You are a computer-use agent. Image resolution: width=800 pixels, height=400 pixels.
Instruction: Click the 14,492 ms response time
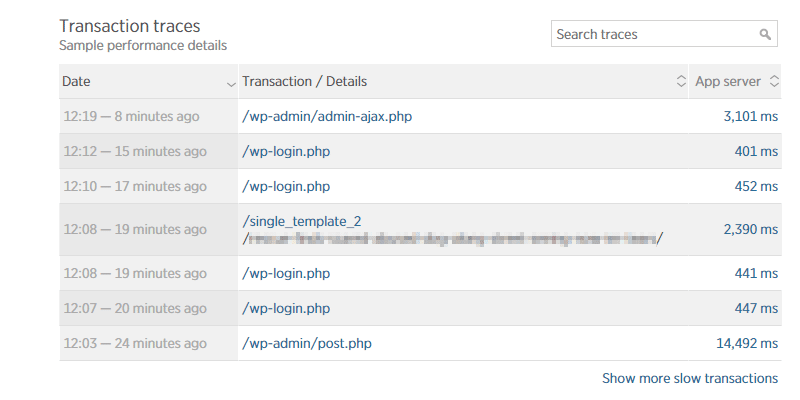(x=746, y=343)
